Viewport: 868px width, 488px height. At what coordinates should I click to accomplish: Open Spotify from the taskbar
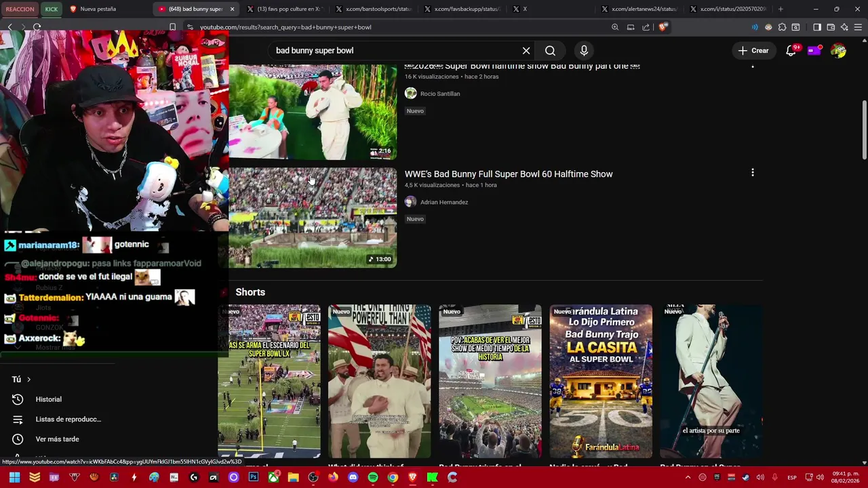pos(372,477)
